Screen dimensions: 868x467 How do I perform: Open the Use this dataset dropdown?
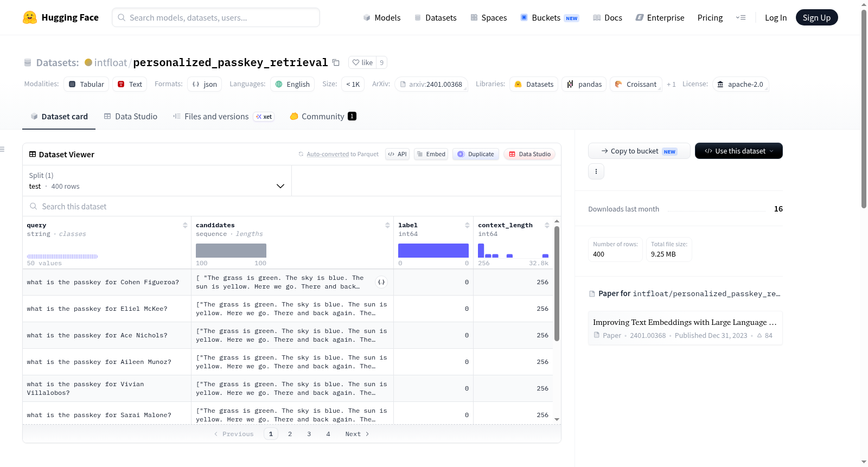point(739,151)
